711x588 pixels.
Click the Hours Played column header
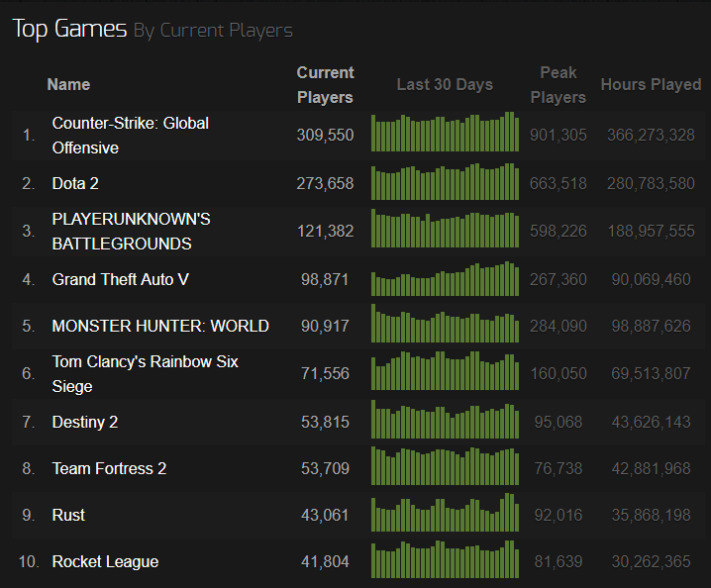click(x=652, y=85)
